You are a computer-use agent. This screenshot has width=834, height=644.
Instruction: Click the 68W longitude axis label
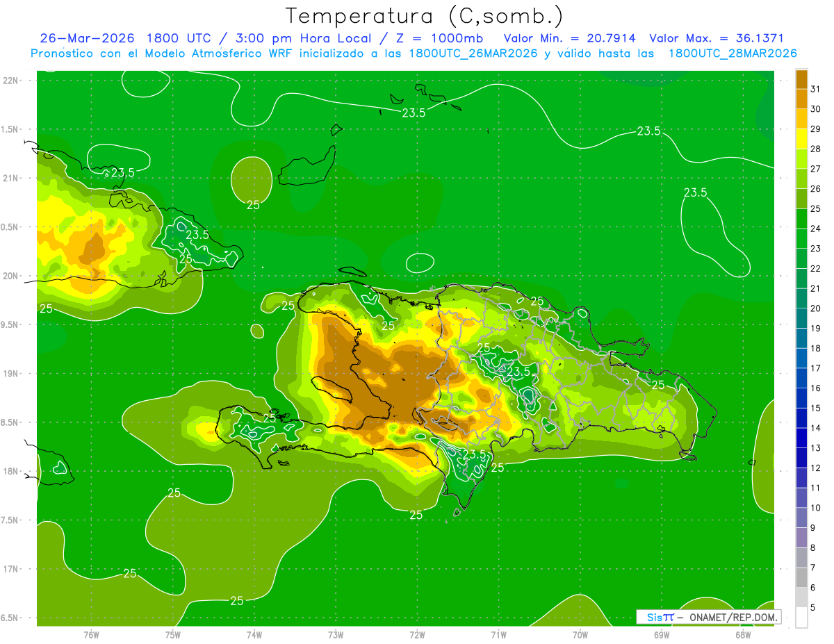coord(742,634)
